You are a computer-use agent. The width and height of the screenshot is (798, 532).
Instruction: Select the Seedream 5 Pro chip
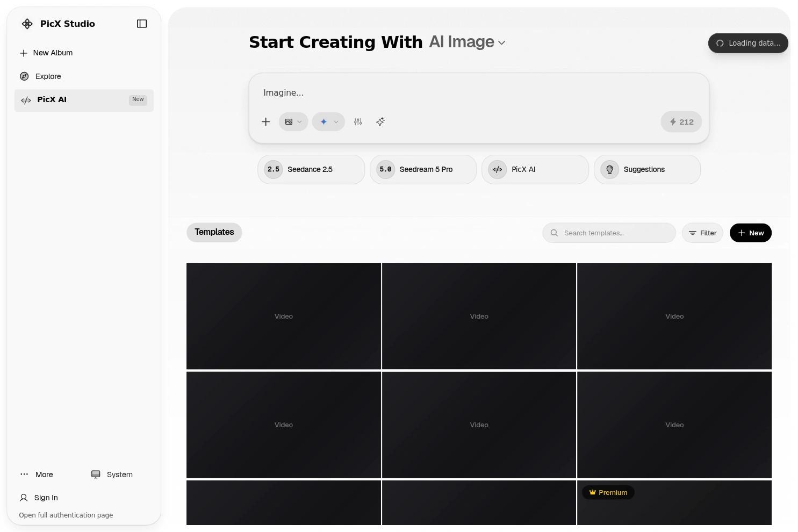click(423, 169)
